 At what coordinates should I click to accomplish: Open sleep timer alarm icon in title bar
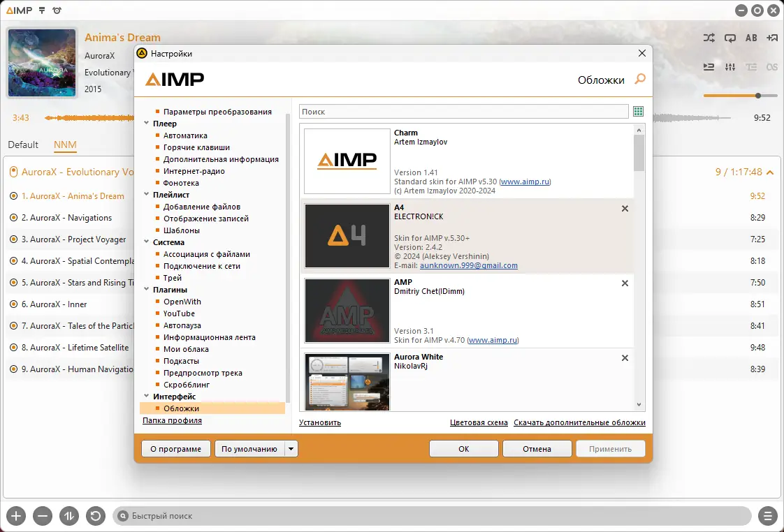[57, 10]
